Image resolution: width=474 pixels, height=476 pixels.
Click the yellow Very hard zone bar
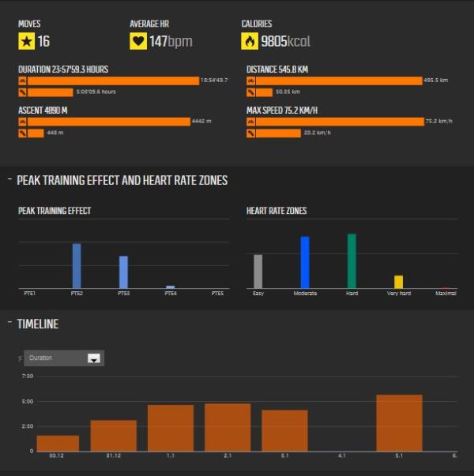[398, 282]
